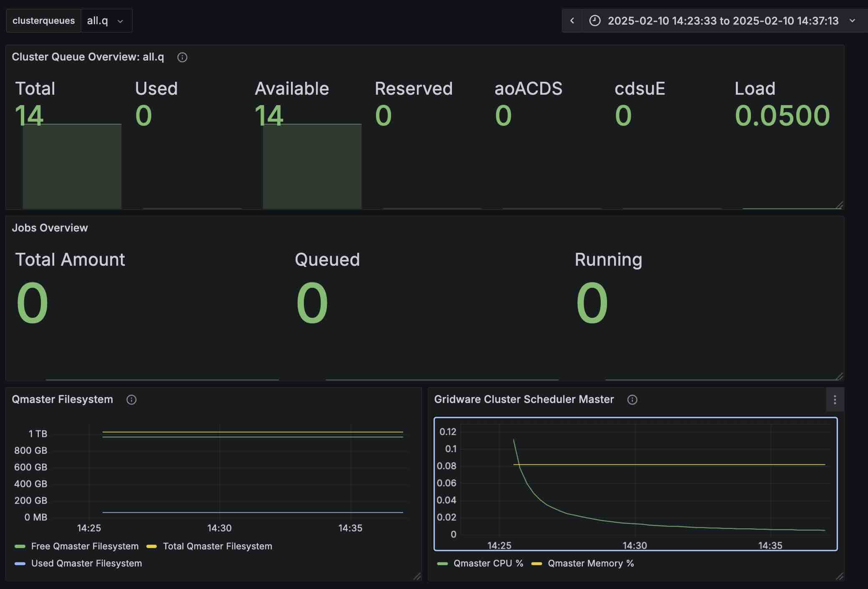This screenshot has width=868, height=589.
Task: Click the Load stat value 0.0500
Action: [x=782, y=116]
